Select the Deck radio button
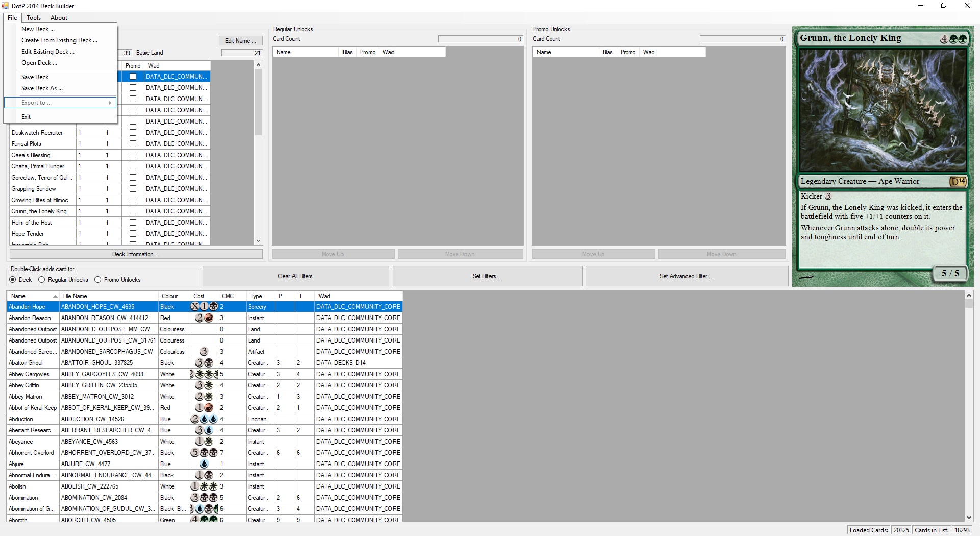The image size is (980, 536). coord(13,280)
